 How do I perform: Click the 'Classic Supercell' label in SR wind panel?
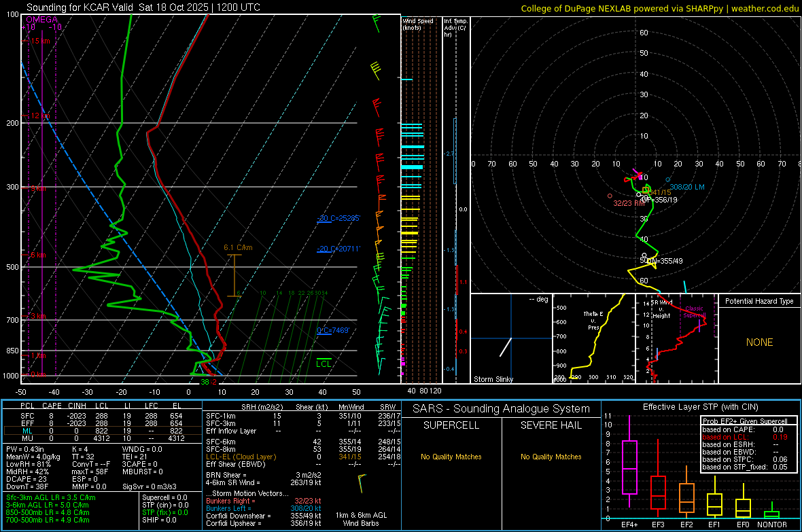click(x=695, y=312)
